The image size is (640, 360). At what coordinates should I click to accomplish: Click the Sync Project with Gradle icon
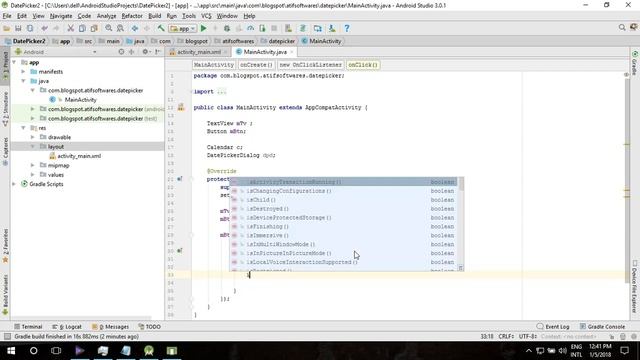tap(303, 29)
